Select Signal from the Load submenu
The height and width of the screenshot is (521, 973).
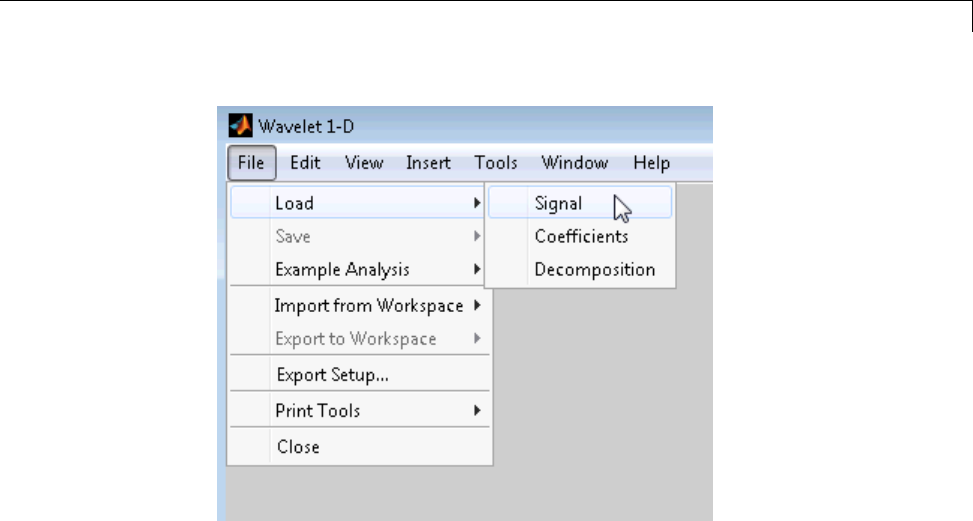[558, 203]
